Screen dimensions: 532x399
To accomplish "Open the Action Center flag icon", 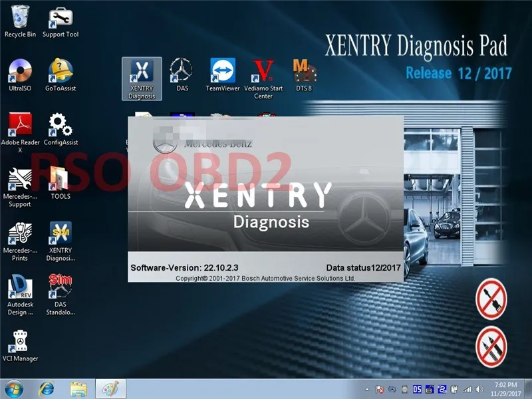I will (x=380, y=390).
